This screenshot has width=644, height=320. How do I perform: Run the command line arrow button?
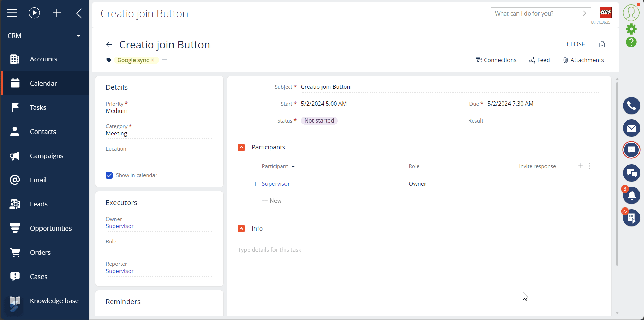(585, 13)
